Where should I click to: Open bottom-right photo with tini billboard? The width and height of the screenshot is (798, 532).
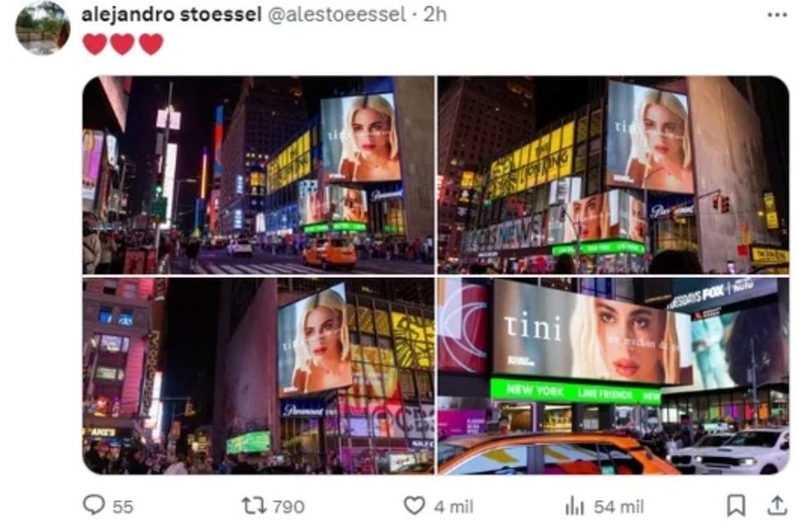[x=614, y=376]
